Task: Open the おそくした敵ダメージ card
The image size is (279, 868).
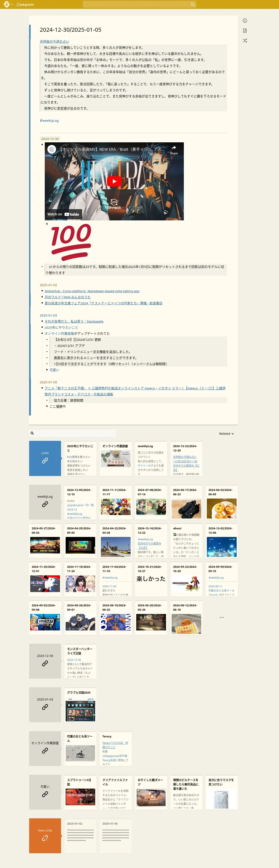Action: point(151,792)
